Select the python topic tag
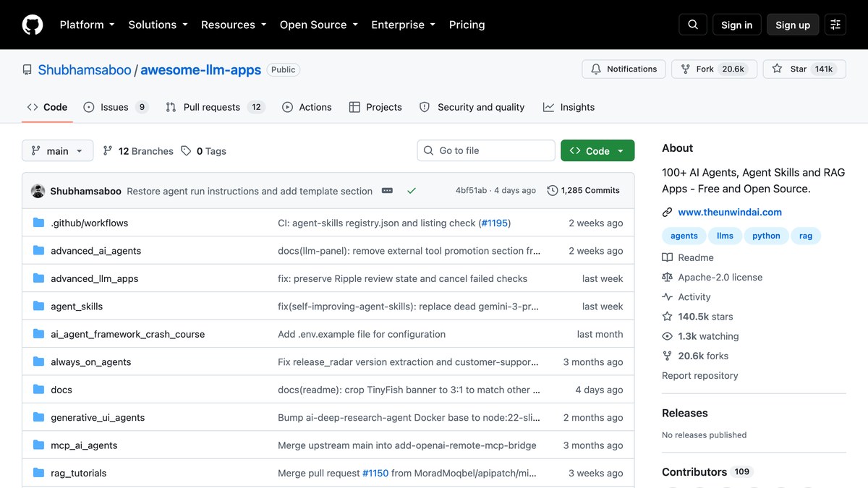This screenshot has width=868, height=488. click(x=766, y=236)
